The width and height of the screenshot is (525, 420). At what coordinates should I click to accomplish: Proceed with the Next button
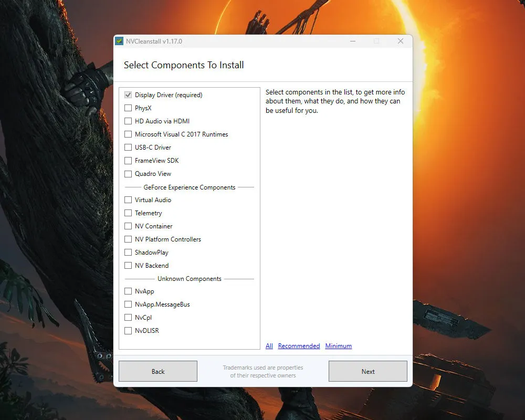point(368,371)
